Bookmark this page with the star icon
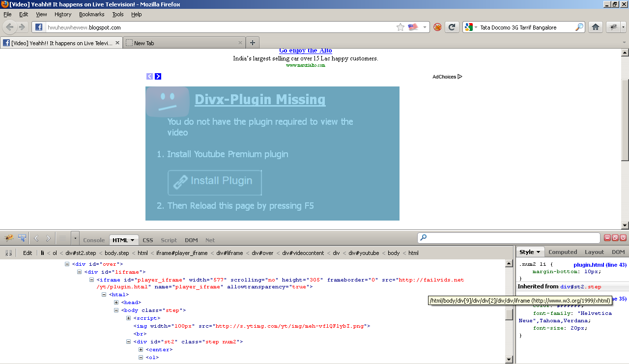 (400, 28)
